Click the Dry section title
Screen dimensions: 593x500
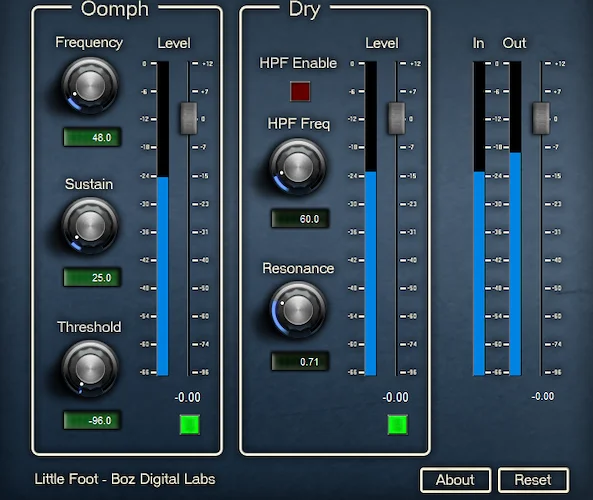(304, 9)
